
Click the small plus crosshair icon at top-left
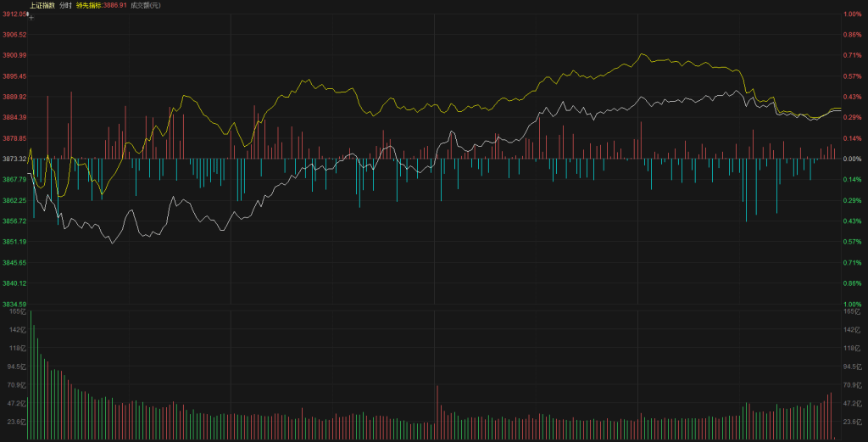click(x=31, y=16)
